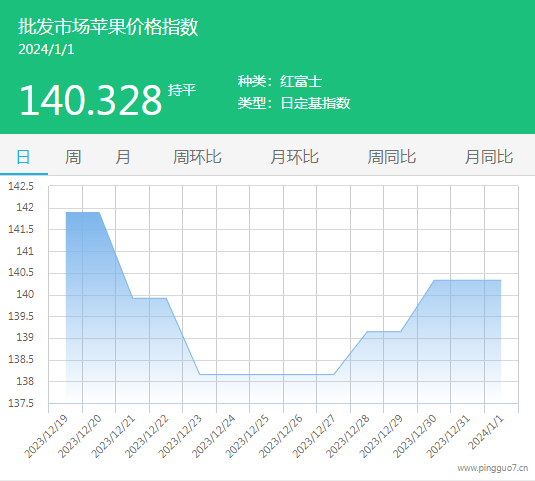
Task: Switch to the 周 weekly tab
Action: (73, 157)
